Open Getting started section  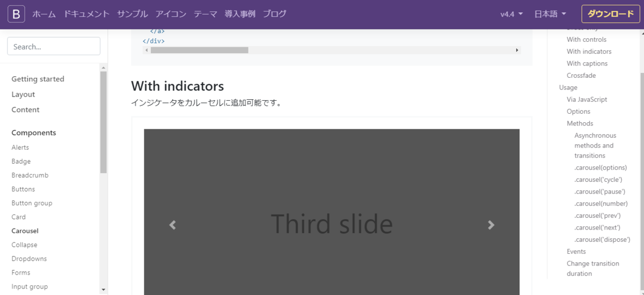[38, 79]
